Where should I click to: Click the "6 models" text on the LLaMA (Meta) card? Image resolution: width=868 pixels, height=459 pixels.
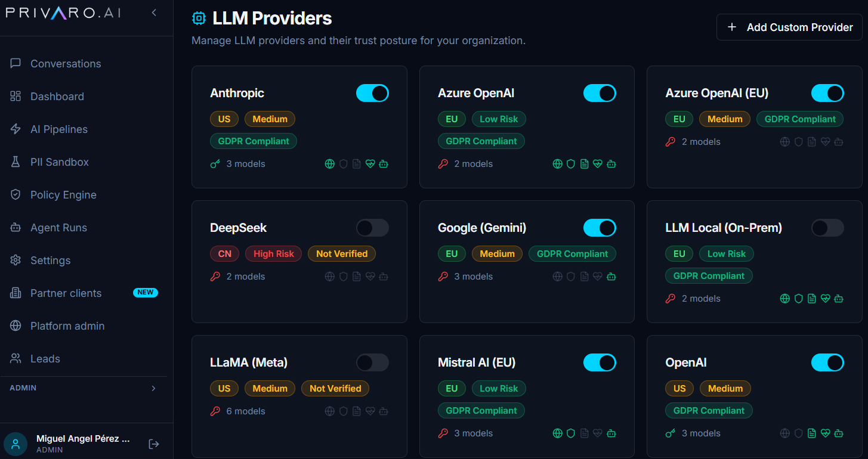tap(246, 411)
